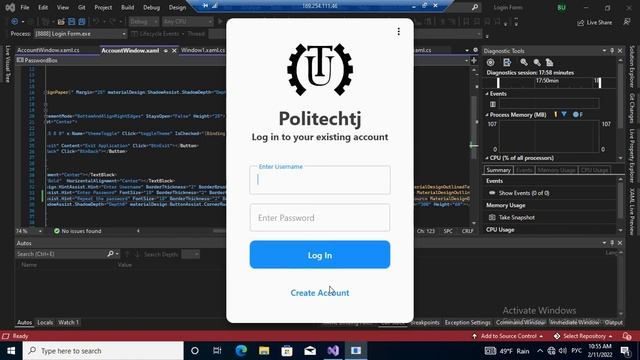
Task: Click the export report icon in Diagnostic Tools
Action: coord(507,62)
